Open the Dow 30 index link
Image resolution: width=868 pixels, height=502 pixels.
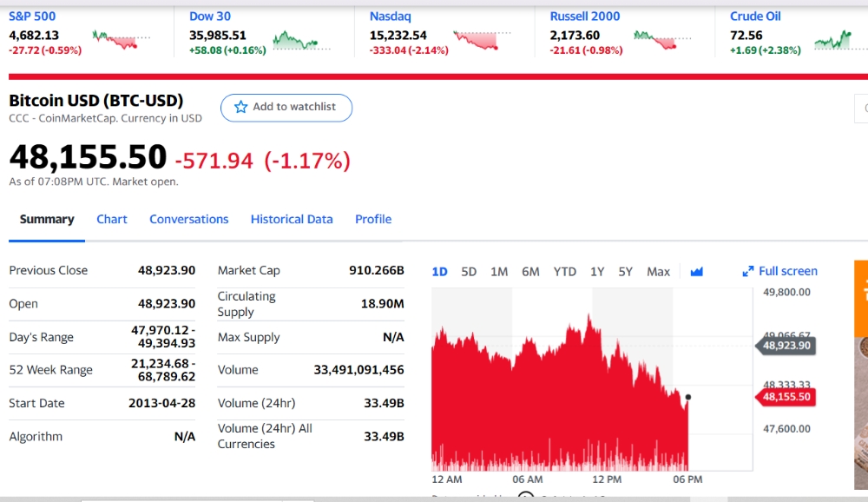coord(210,17)
